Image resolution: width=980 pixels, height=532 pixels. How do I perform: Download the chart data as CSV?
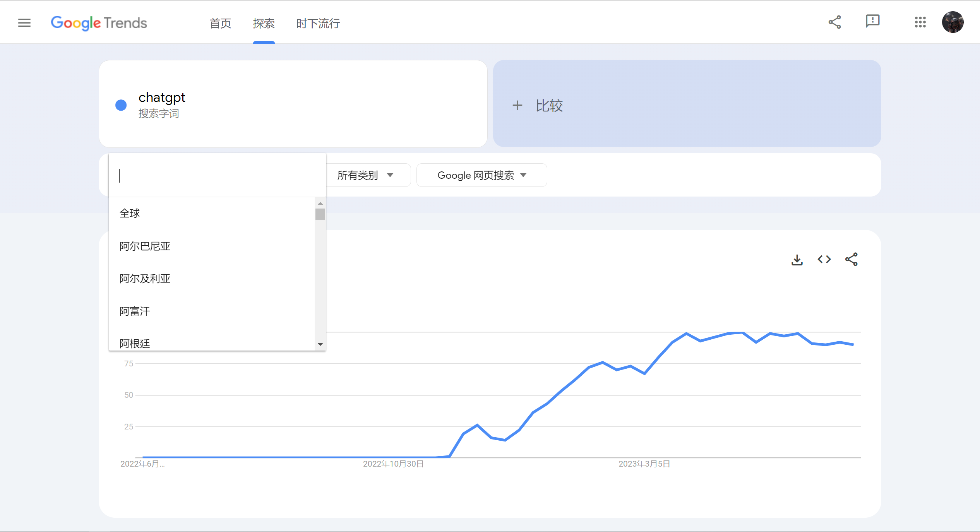point(797,260)
